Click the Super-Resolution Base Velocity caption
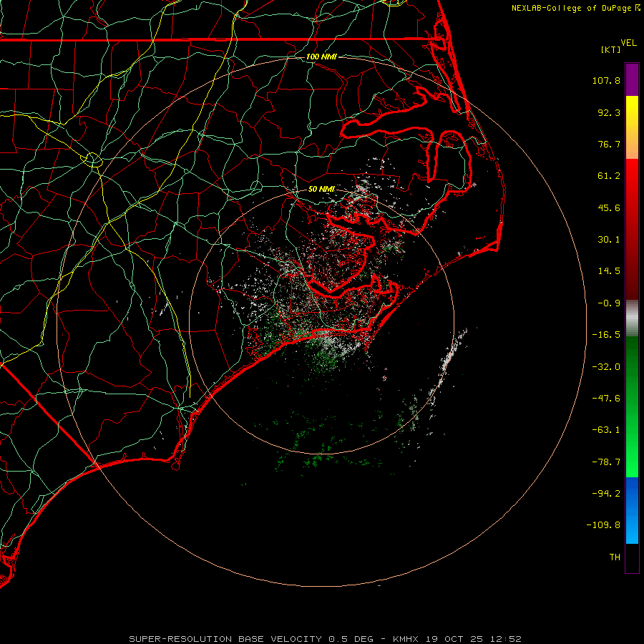This screenshot has width=644, height=644. point(326,639)
